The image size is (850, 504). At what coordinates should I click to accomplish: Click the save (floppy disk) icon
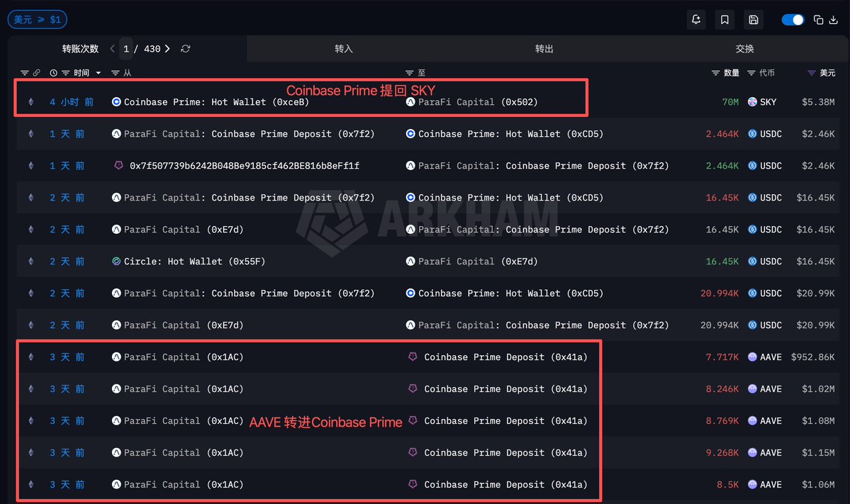pyautogui.click(x=754, y=20)
